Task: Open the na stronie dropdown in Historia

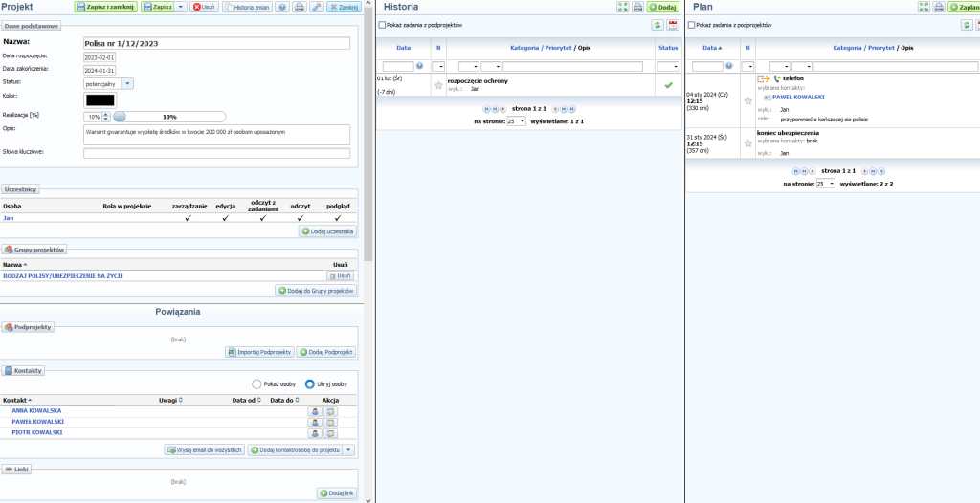Action: (x=516, y=121)
